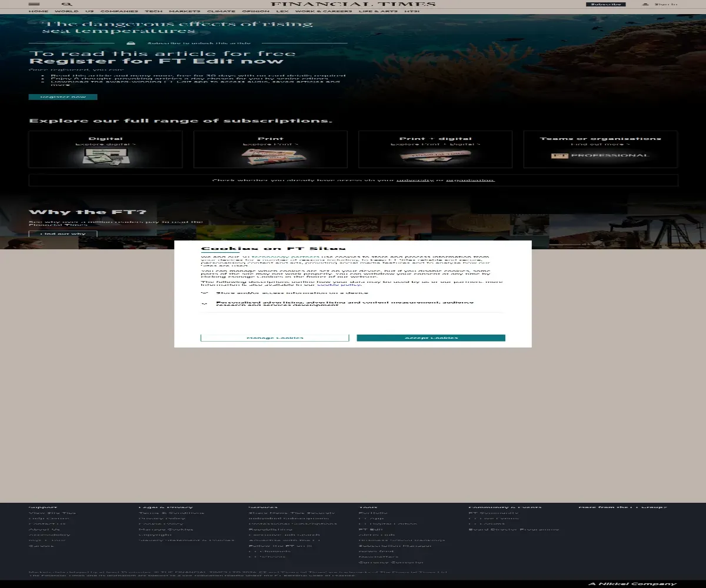Open US section in navigation

click(x=89, y=11)
